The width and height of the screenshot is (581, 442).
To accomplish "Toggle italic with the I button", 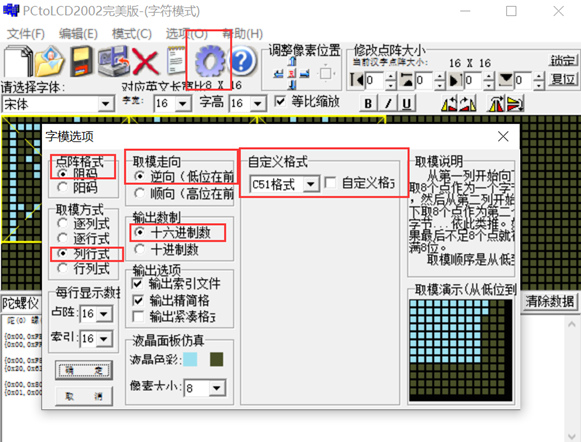I will (x=388, y=103).
